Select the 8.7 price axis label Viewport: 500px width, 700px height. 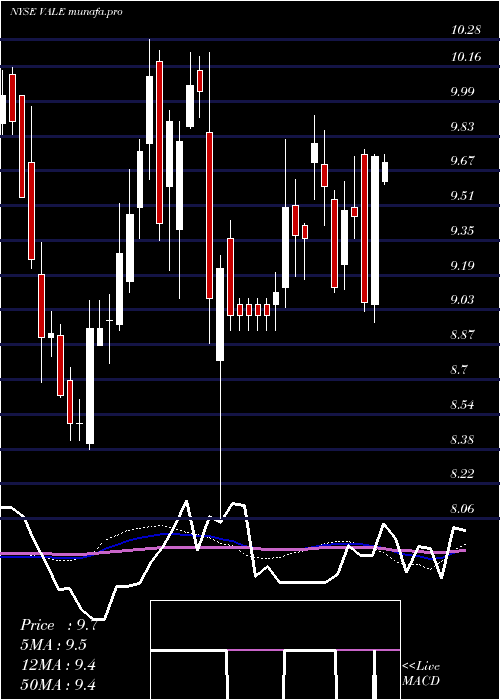(460, 370)
